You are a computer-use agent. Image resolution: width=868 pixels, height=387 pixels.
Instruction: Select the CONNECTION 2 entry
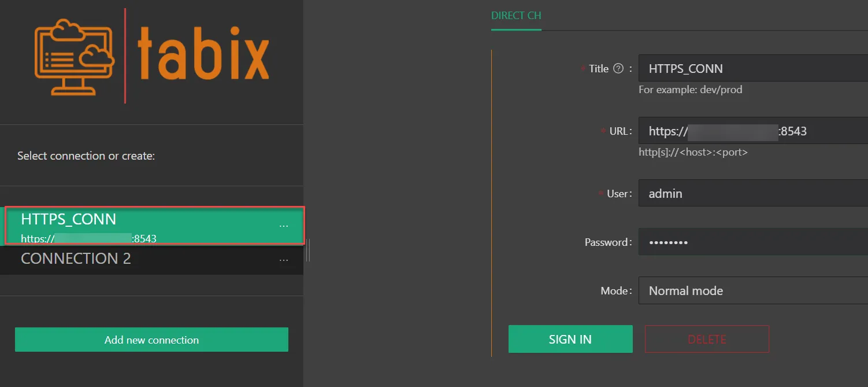151,259
